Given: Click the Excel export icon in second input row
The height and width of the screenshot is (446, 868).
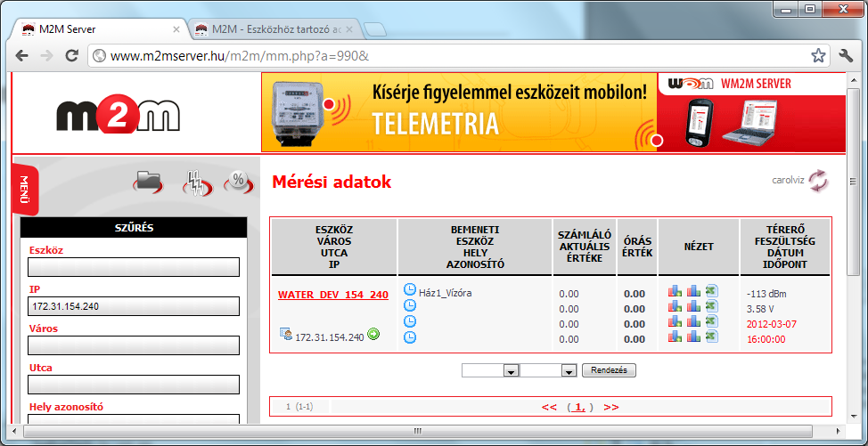Looking at the screenshot, I should click(x=711, y=305).
